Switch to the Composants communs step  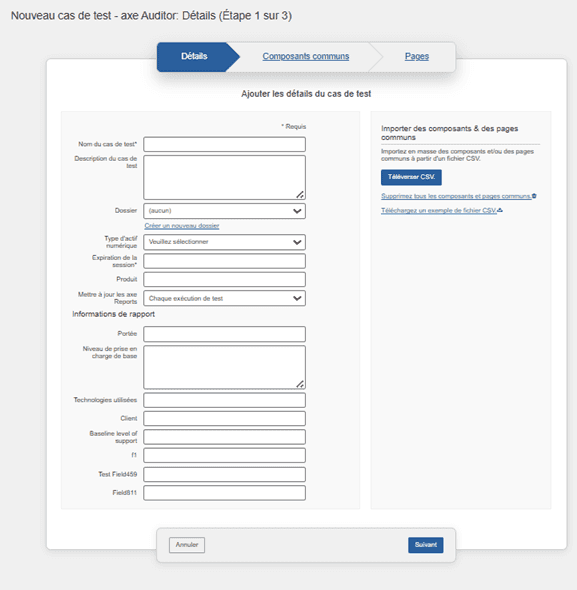pos(306,56)
